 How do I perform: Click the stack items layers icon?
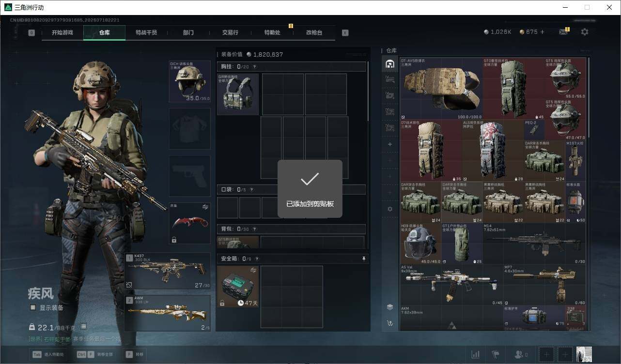pyautogui.click(x=390, y=307)
